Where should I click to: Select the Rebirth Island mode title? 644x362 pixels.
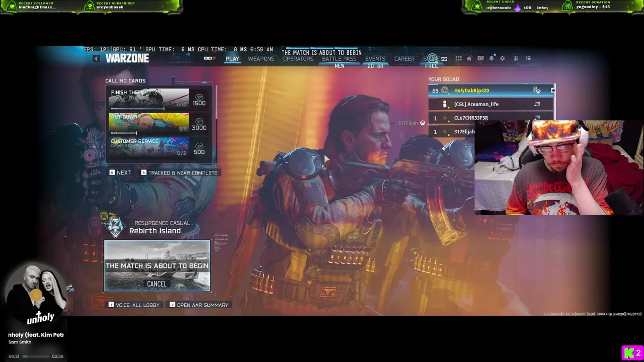tap(155, 231)
